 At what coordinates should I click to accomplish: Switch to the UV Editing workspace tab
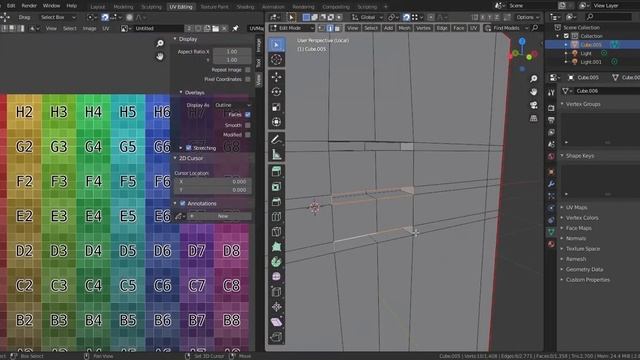[x=180, y=7]
